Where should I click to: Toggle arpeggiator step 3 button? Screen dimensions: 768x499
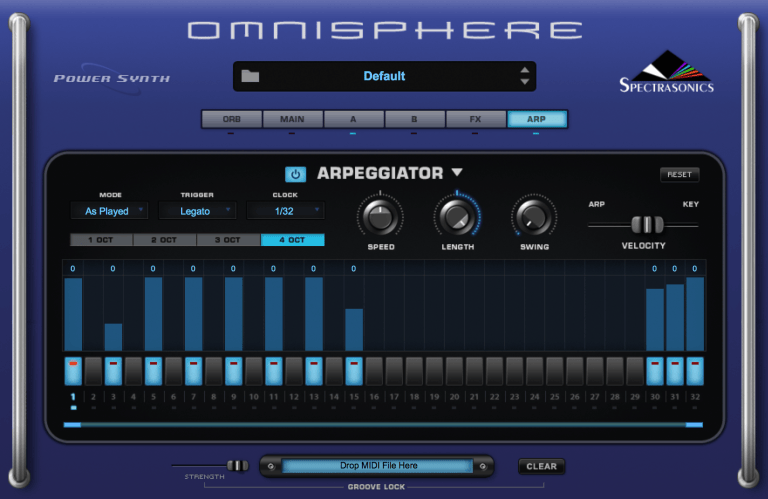(x=113, y=371)
